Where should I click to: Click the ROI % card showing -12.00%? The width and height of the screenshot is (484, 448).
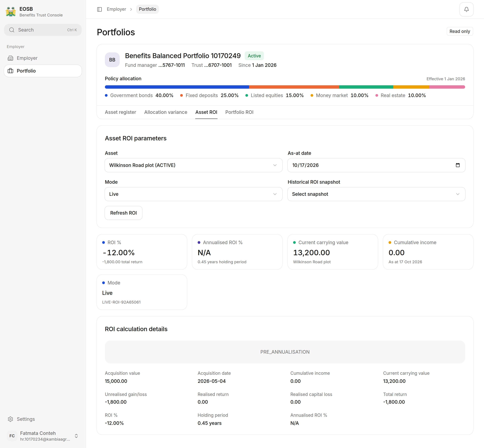[142, 252]
